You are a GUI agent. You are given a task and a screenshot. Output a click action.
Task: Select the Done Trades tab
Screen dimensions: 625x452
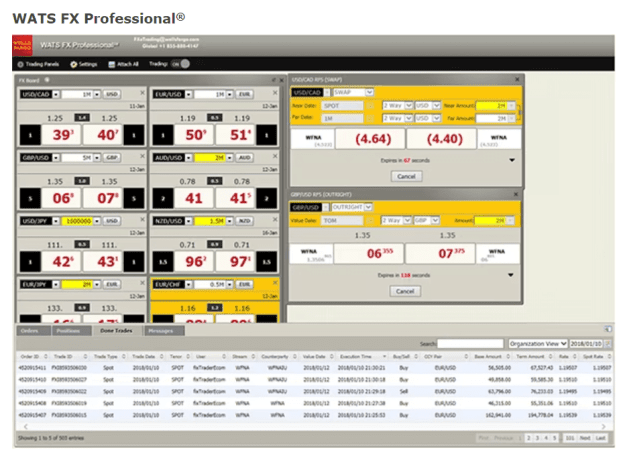[x=116, y=330]
